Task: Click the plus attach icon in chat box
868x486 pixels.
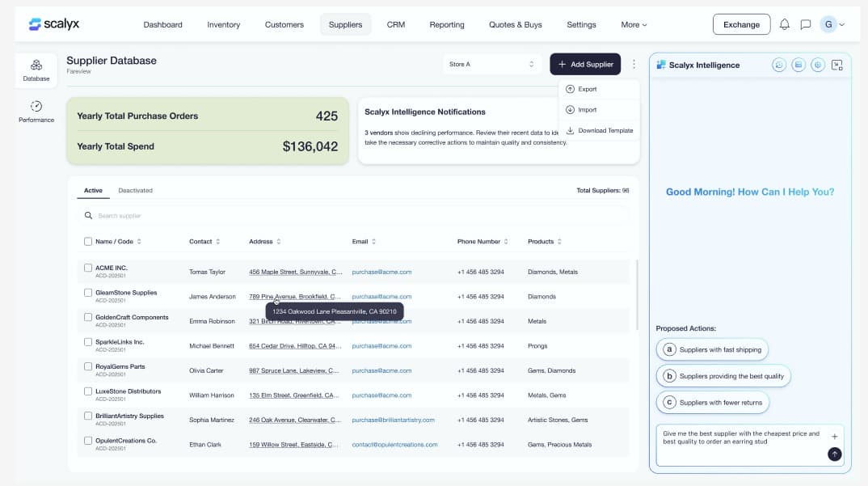Action: [834, 437]
